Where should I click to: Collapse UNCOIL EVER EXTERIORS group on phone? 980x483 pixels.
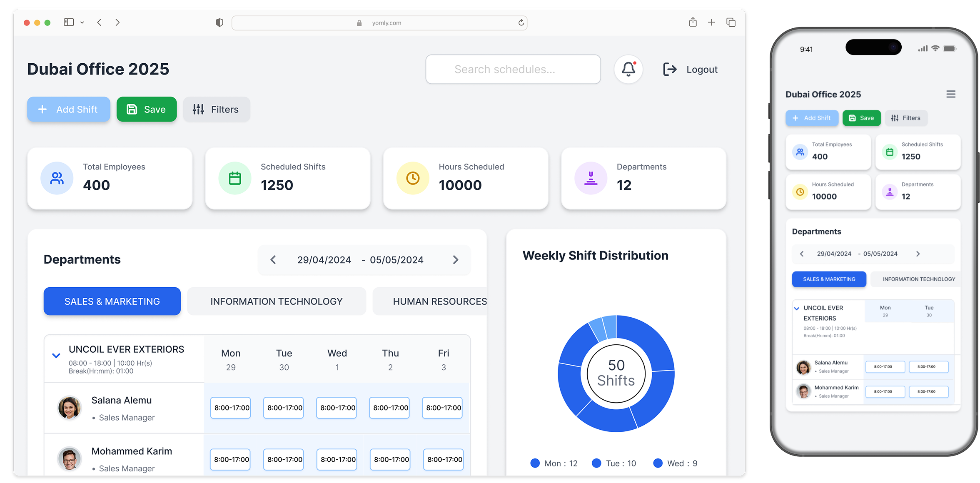(797, 309)
